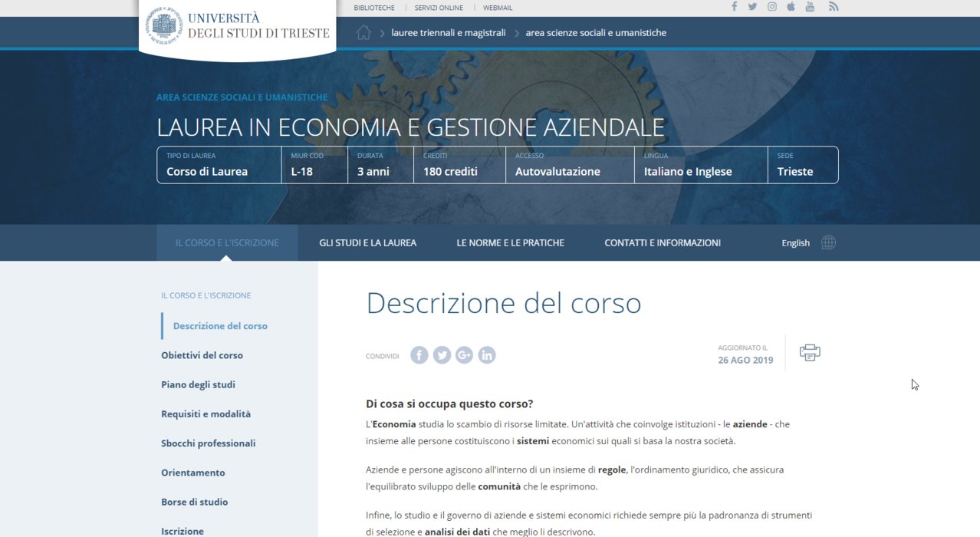Image resolution: width=980 pixels, height=537 pixels.
Task: Open Sbocchi professionali sidebar item
Action: pyautogui.click(x=208, y=443)
